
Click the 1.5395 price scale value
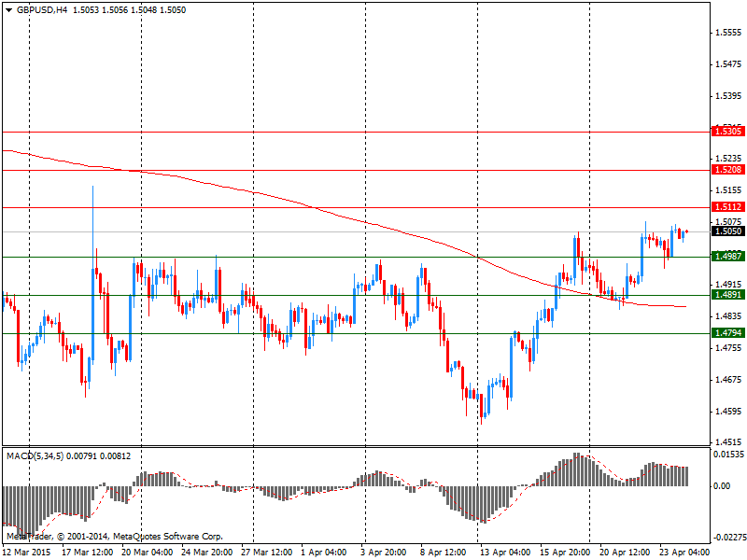click(728, 96)
